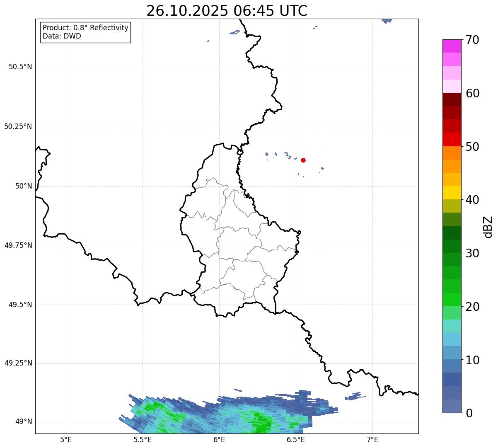The image size is (498, 448).
Task: Click the colorbar tick label 10
Action: coord(472,360)
